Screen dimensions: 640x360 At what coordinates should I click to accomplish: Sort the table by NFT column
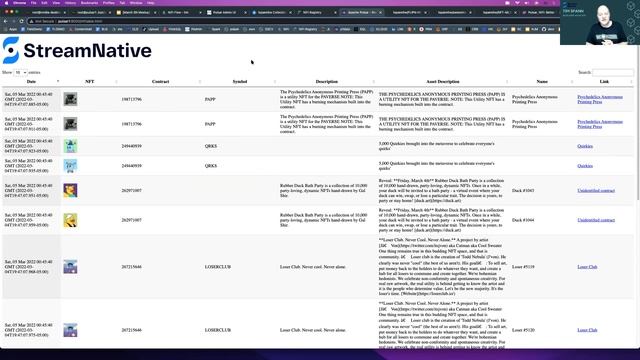[x=89, y=82]
